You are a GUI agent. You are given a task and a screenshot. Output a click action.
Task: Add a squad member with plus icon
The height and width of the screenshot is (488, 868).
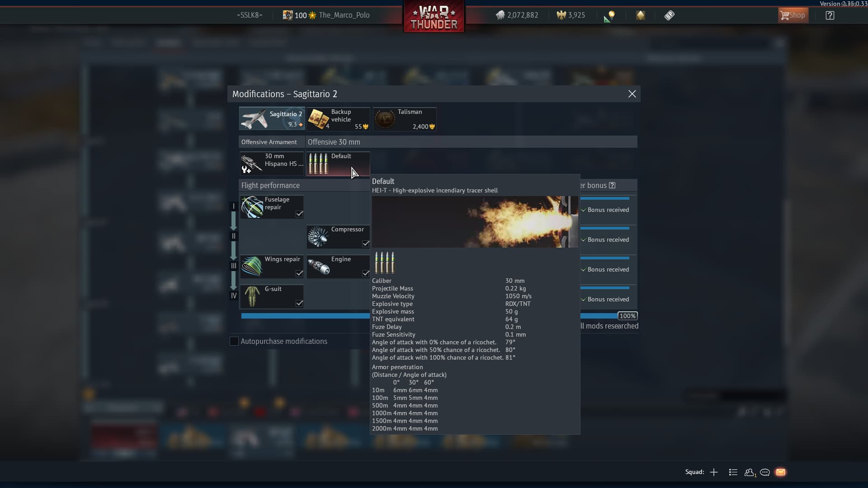click(714, 472)
